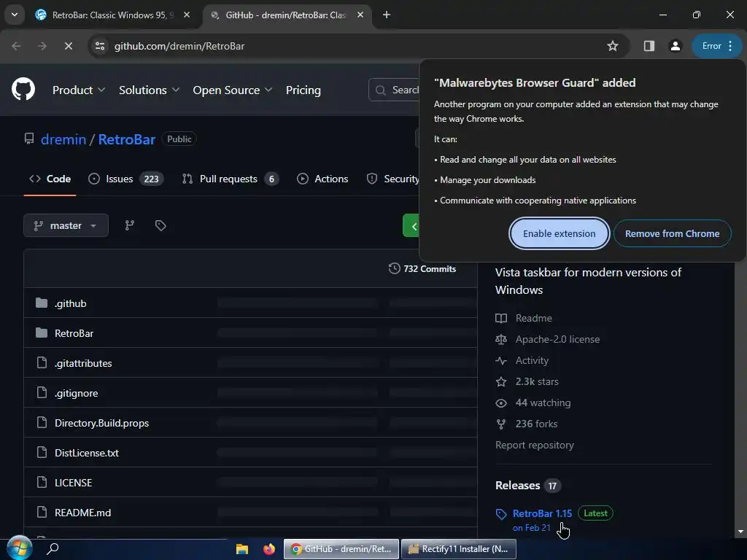
Task: Expand the Product menu
Action: click(79, 90)
